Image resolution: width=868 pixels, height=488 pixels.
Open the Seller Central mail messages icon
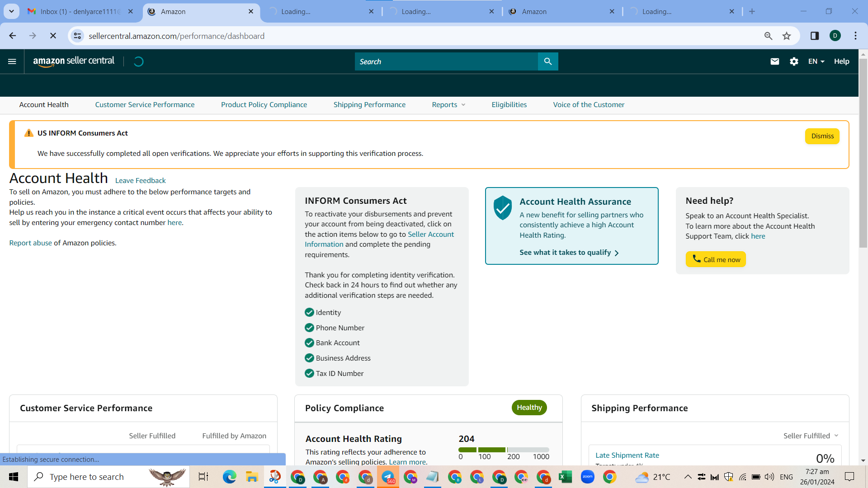(775, 61)
